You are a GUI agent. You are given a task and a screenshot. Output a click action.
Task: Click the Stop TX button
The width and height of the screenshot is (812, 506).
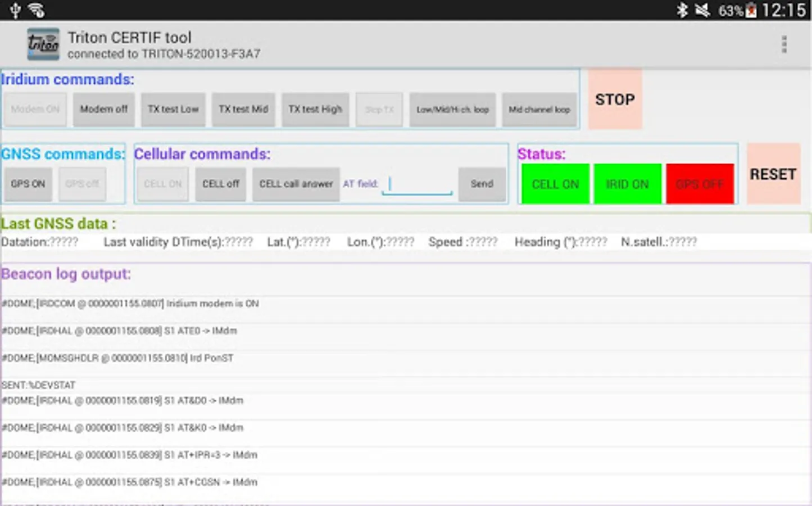(x=379, y=110)
